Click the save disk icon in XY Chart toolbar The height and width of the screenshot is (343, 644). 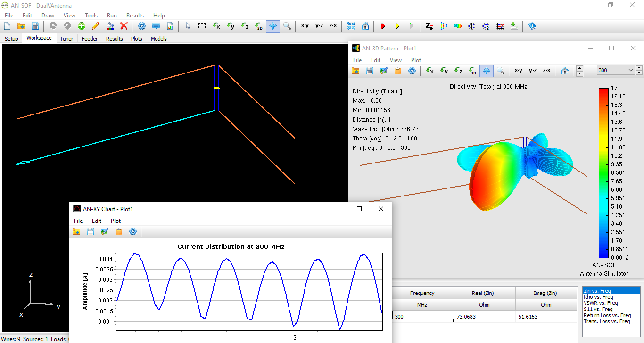tap(91, 231)
